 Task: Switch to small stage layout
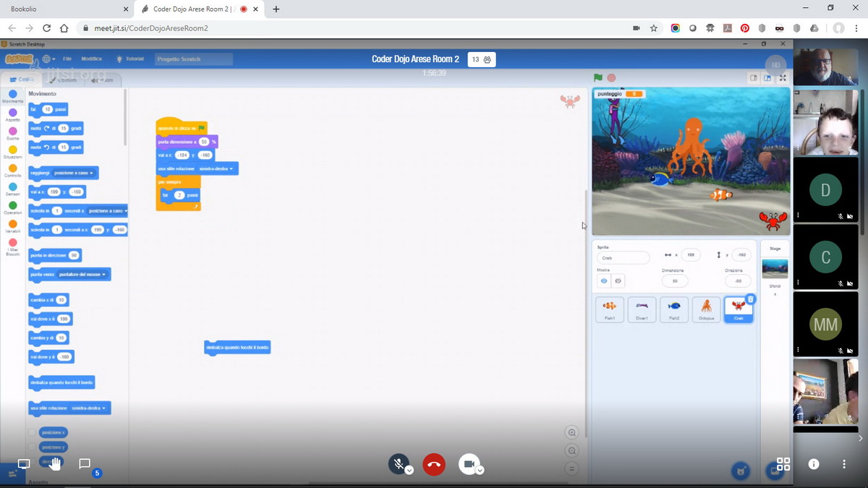753,78
